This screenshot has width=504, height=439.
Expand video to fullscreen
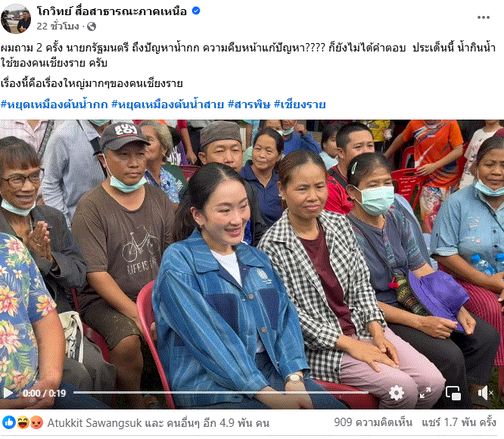tap(425, 393)
